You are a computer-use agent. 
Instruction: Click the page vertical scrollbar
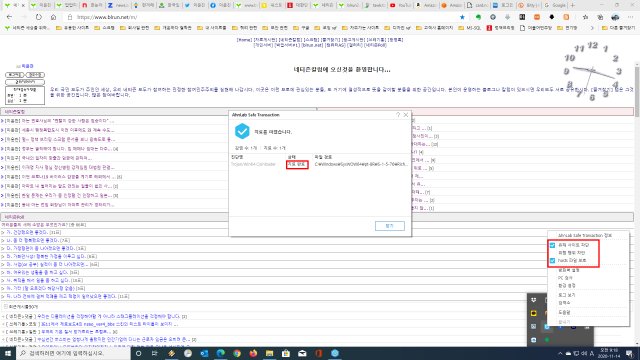[x=637, y=204]
